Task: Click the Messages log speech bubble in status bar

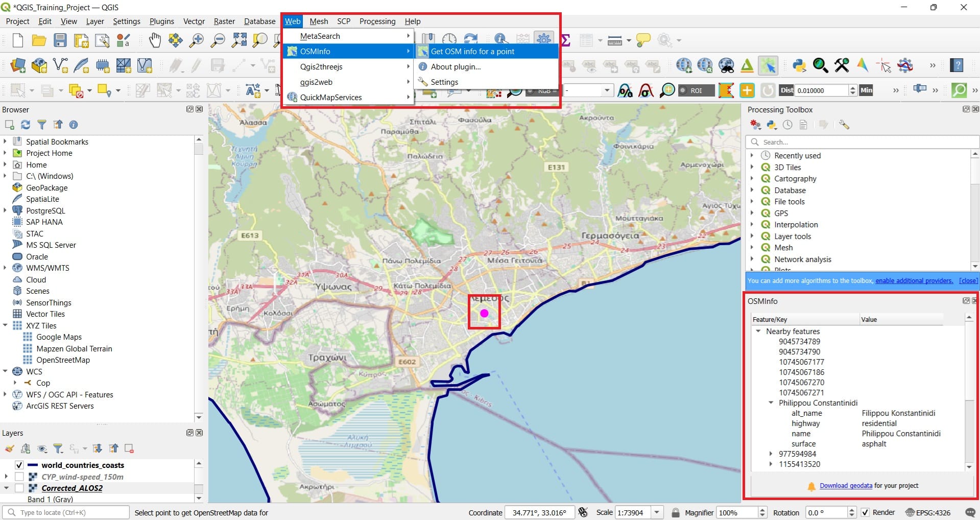Action: tap(970, 512)
